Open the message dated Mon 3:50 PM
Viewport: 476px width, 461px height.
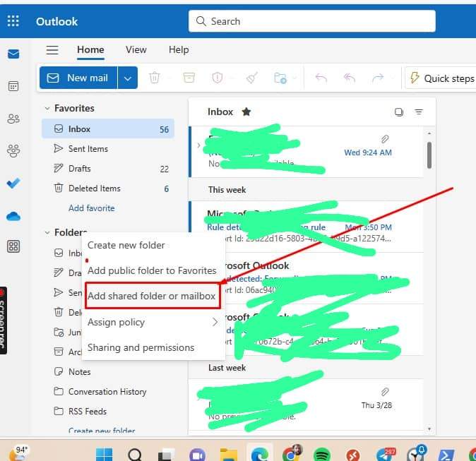coord(307,227)
